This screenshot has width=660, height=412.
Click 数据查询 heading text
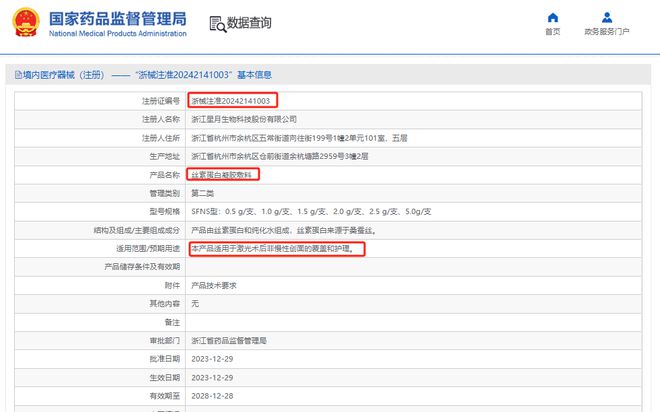[x=249, y=23]
